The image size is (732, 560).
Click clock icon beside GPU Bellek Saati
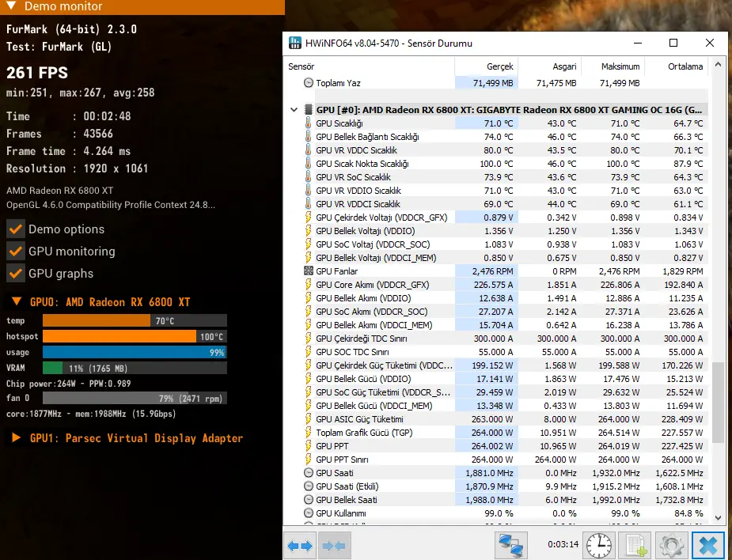point(308,499)
